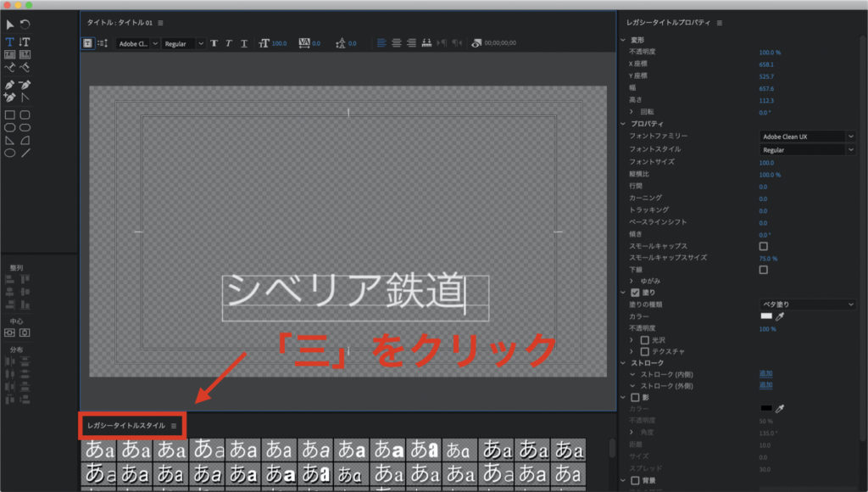Image resolution: width=868 pixels, height=492 pixels.
Task: Enable the 背景 background checkbox
Action: tap(635, 480)
